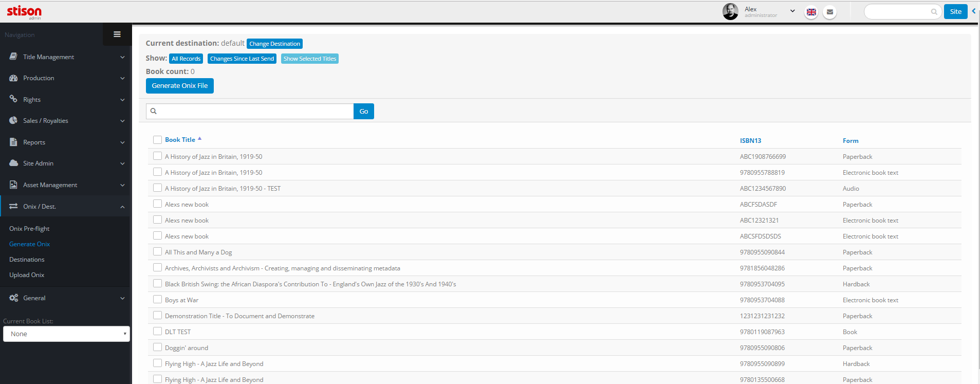
Task: Expand the Title Management menu section
Action: click(66, 57)
